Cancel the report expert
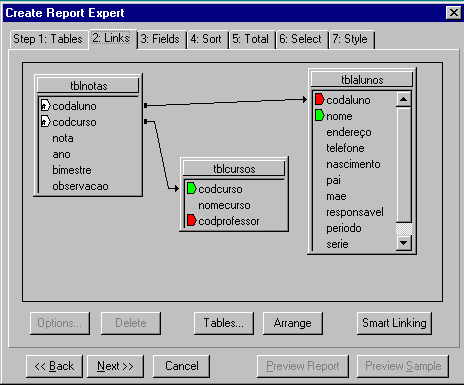Viewport: 464px width, 385px height. coord(182,366)
